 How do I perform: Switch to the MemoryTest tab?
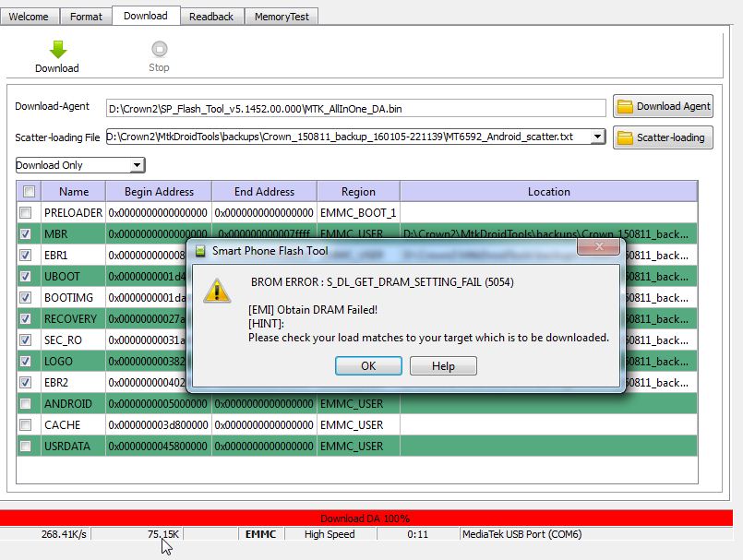pos(283,17)
